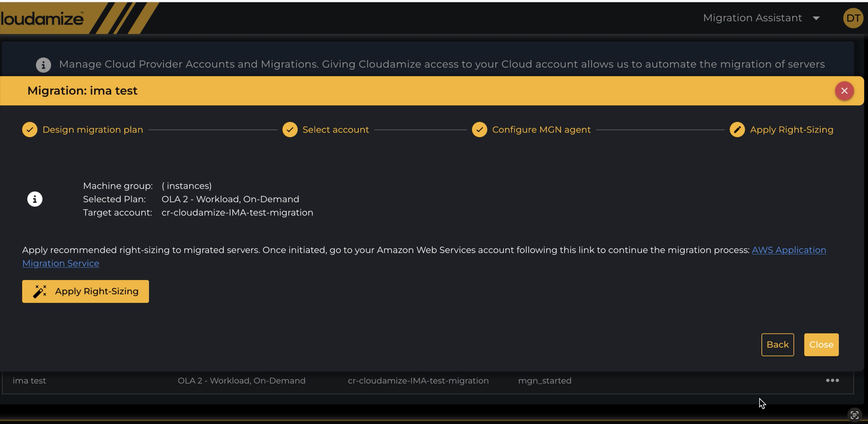Click 'cr-cloudamize-IMA-test-migration' in table row

(418, 381)
